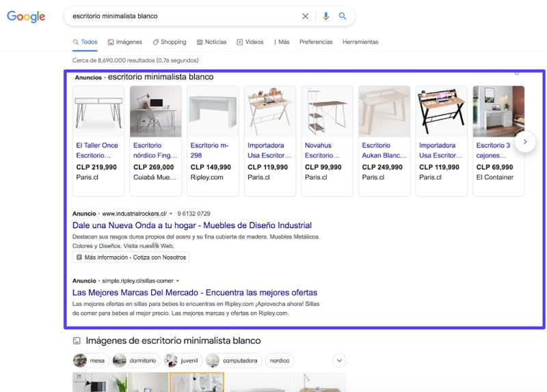The image size is (547, 392).
Task: Open the El Taller Once desk image
Action: click(98, 111)
